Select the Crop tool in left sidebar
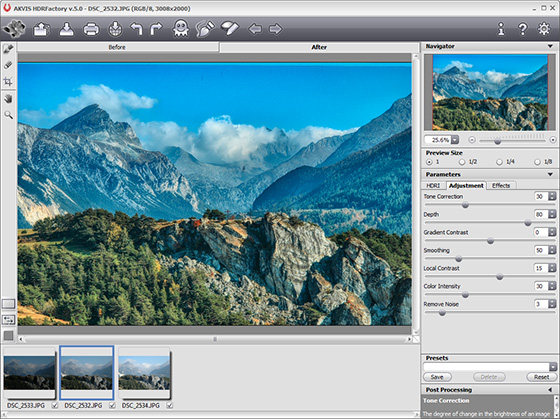560x419 pixels. tap(8, 82)
